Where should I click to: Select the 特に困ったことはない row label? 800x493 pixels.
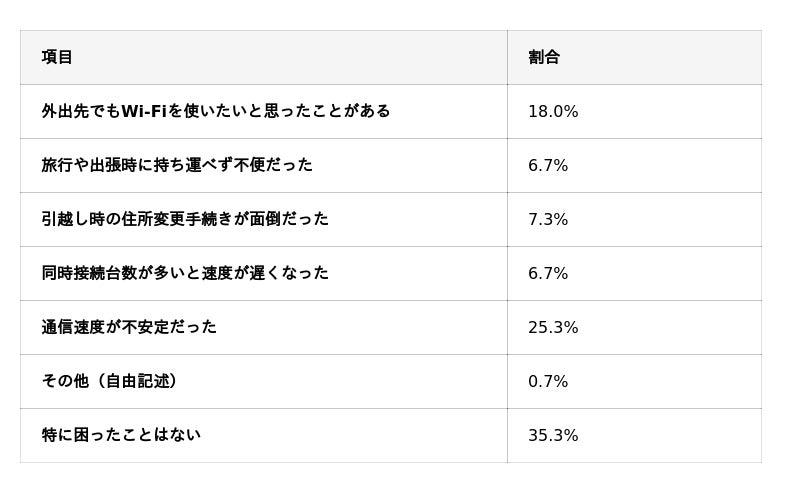click(x=120, y=435)
